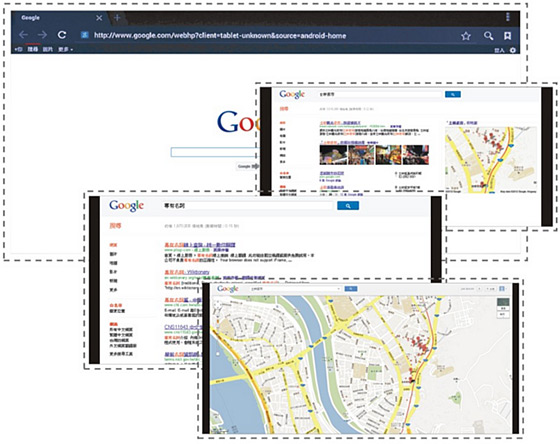Click search field in the night-market results window
The image size is (560, 444).
380,94
